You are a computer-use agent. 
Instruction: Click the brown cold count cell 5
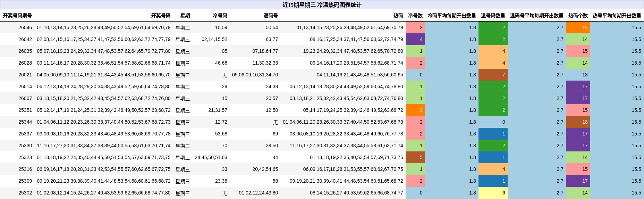(x=415, y=157)
